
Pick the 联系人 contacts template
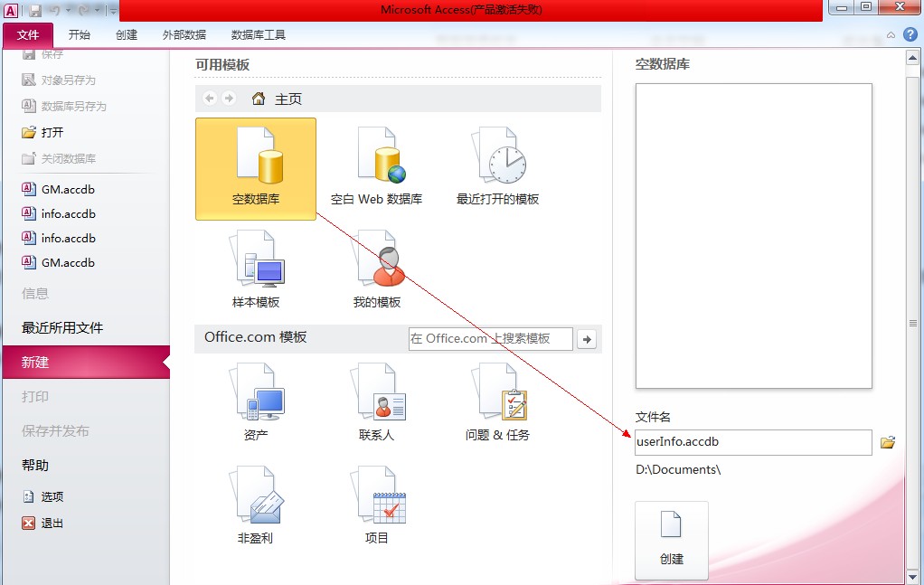pyautogui.click(x=376, y=402)
